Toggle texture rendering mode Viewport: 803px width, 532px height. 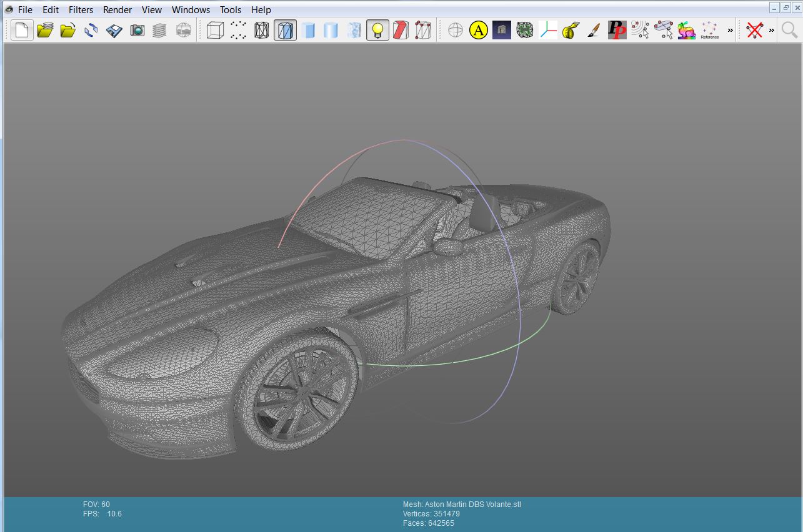click(x=354, y=30)
